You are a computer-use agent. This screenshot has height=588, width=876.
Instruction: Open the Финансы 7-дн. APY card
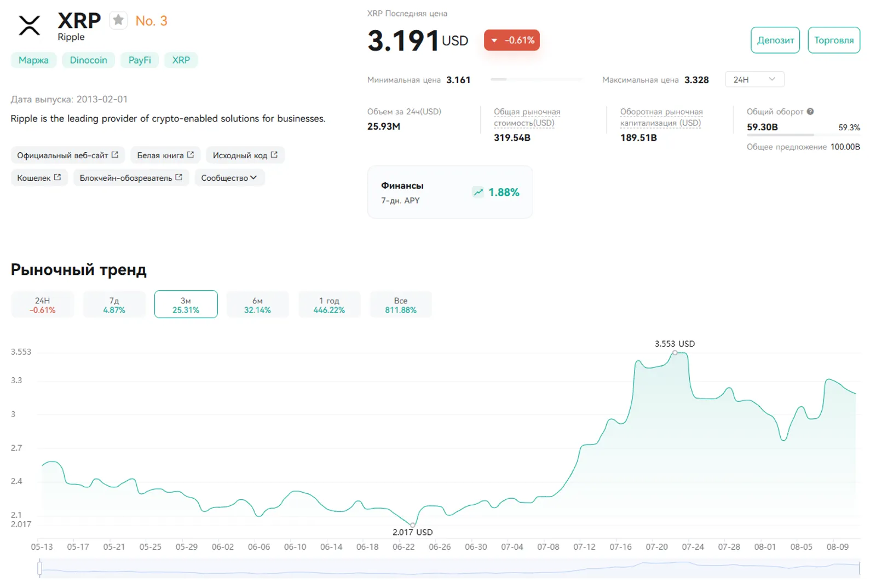450,192
